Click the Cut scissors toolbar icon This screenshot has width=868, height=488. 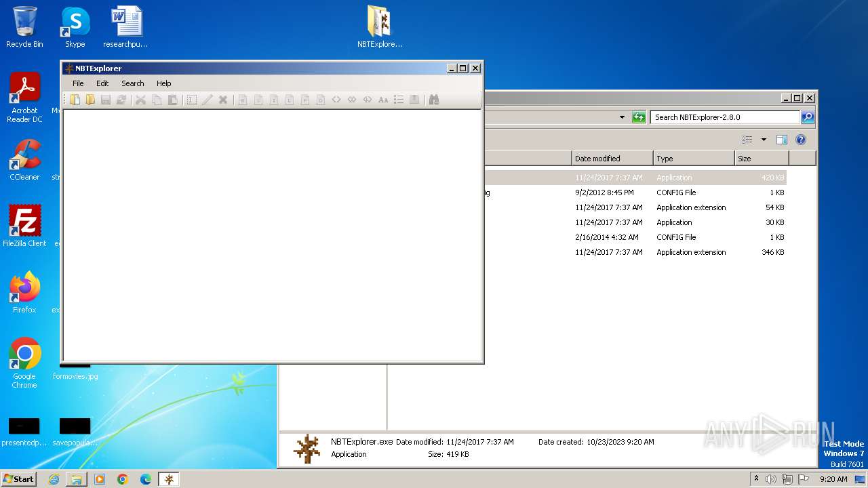click(140, 100)
